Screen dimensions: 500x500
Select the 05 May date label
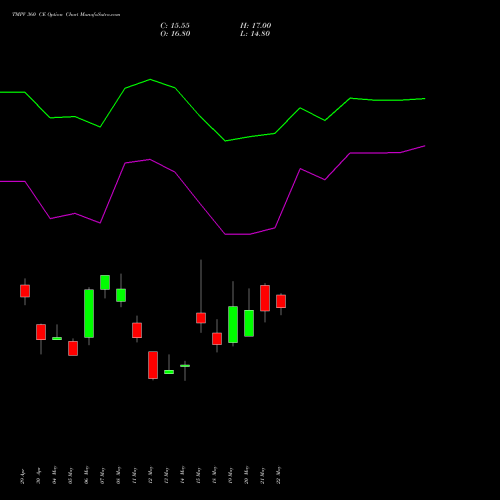tap(70, 475)
